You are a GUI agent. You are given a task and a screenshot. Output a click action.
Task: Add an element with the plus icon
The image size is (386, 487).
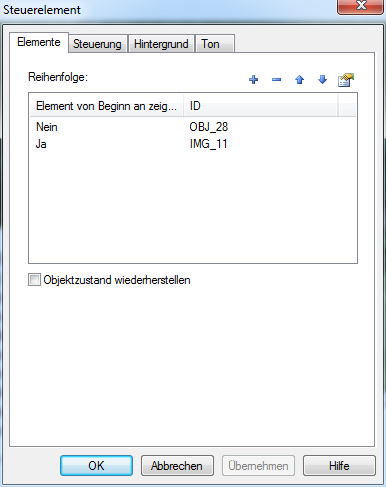pyautogui.click(x=253, y=80)
